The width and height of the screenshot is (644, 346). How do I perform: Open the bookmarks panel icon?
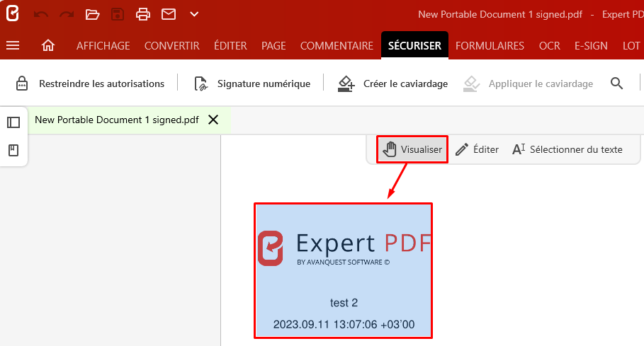(x=13, y=150)
